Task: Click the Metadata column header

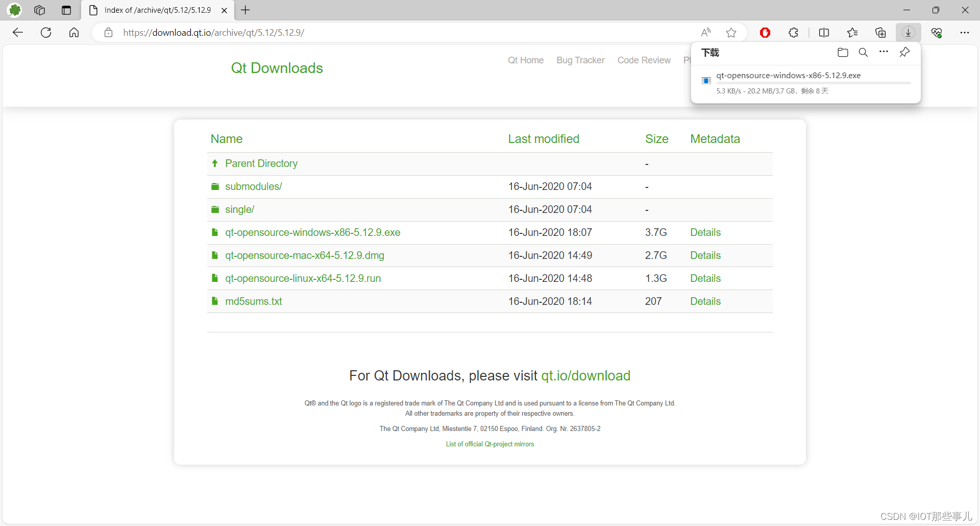Action: (715, 139)
